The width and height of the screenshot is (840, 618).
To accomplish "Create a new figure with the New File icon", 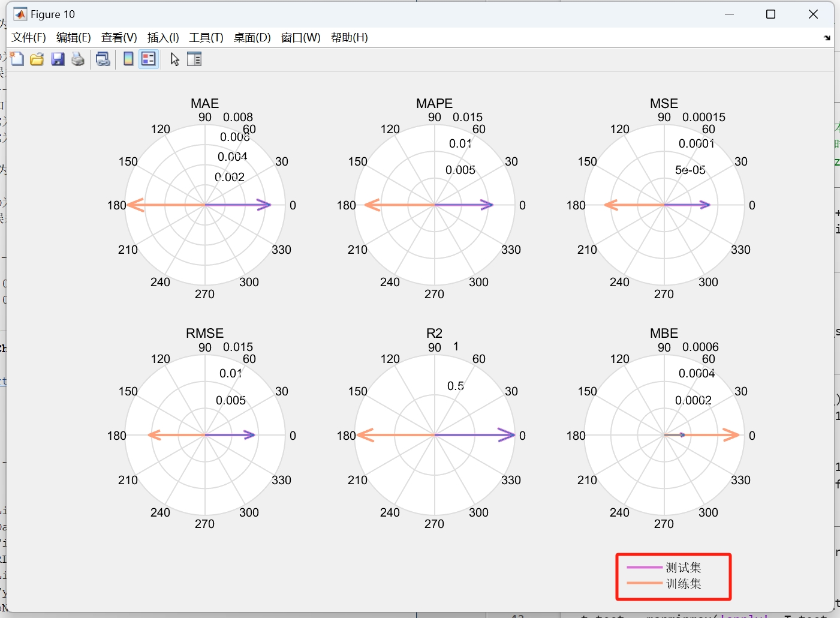I will tap(17, 59).
